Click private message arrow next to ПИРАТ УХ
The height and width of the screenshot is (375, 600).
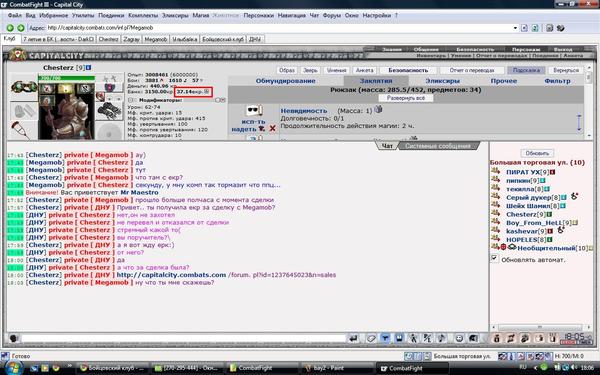(x=496, y=171)
